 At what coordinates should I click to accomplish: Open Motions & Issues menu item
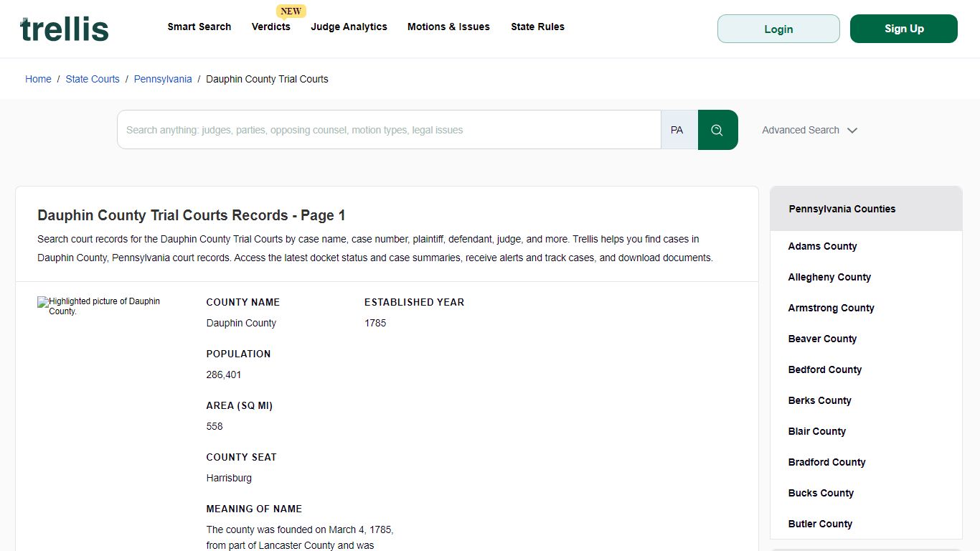point(449,27)
